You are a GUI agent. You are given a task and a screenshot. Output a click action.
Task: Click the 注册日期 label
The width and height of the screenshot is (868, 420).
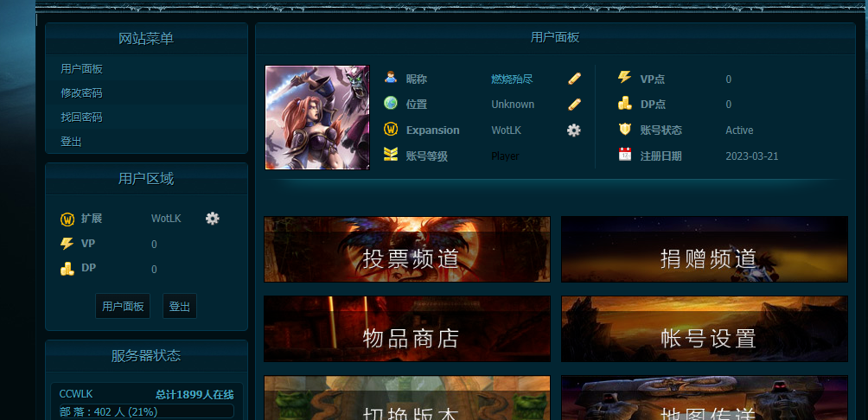tap(661, 156)
